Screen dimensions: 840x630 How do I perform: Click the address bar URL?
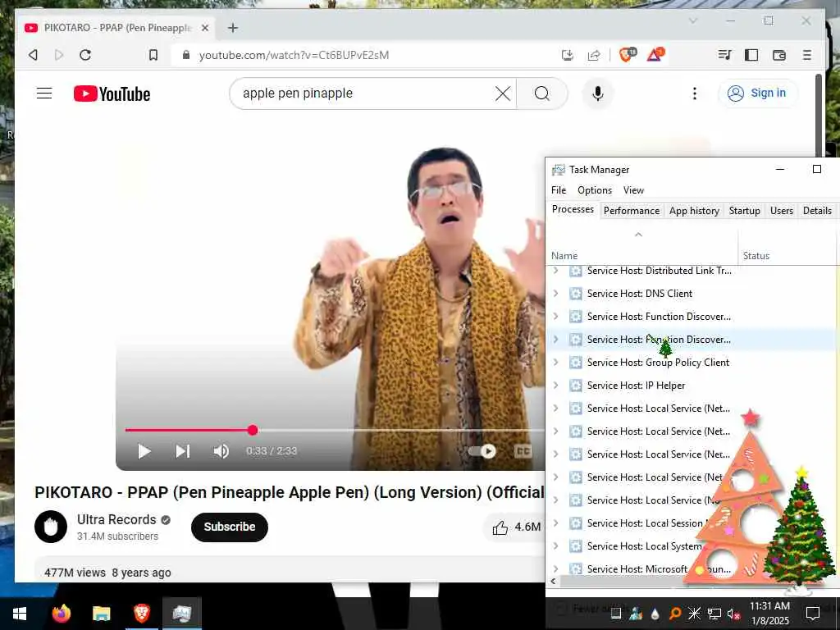click(x=294, y=55)
